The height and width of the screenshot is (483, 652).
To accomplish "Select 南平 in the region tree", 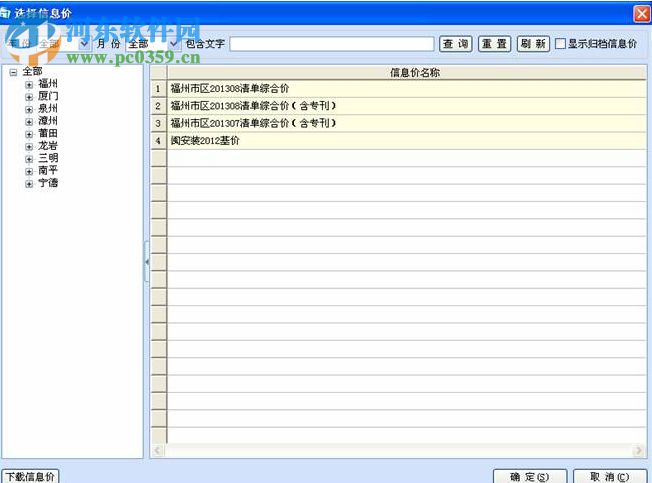I will click(x=48, y=170).
